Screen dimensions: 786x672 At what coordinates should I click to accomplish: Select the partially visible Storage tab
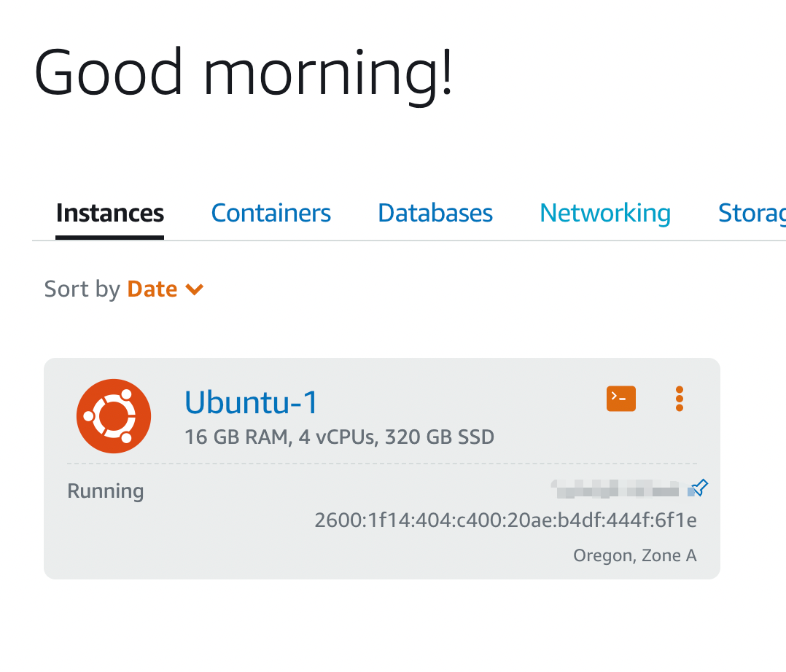point(751,214)
